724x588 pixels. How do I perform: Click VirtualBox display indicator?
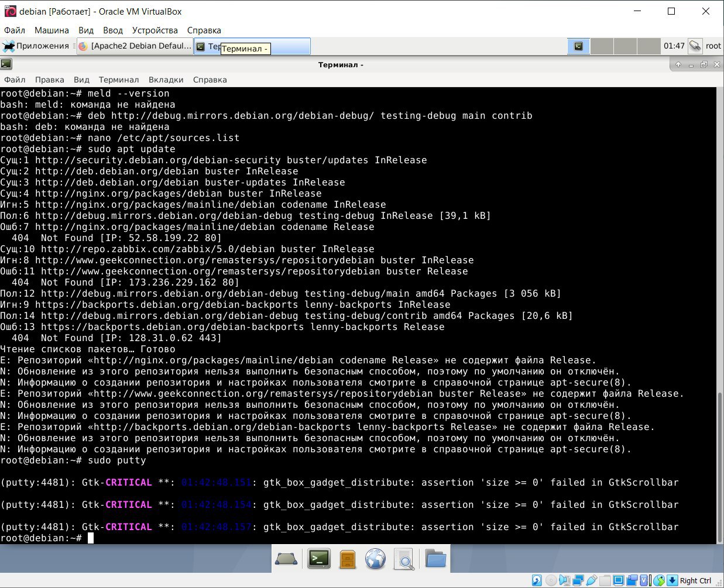pos(618,580)
